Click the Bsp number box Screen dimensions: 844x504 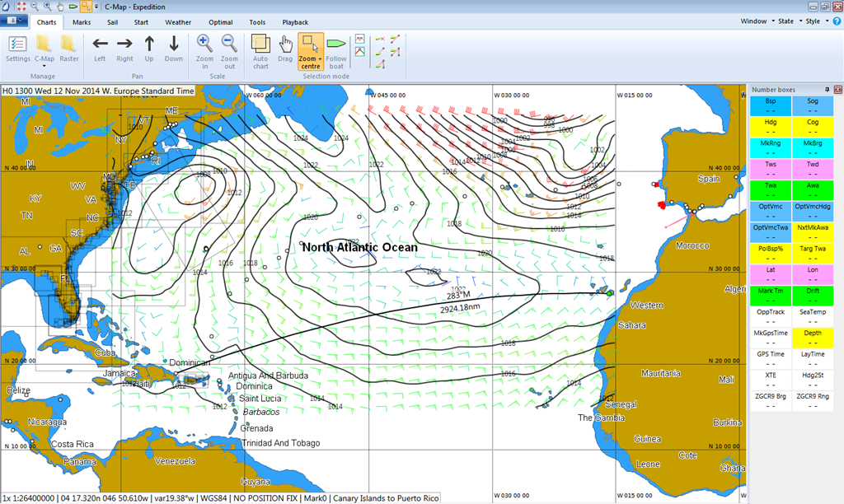pos(771,105)
